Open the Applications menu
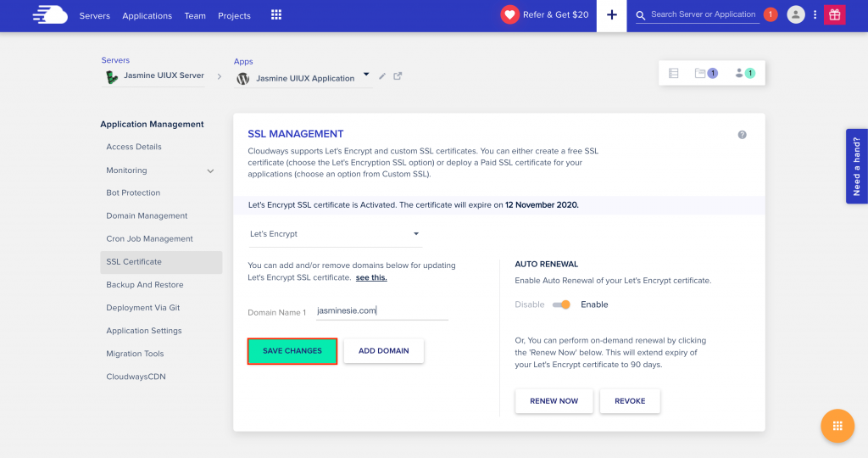This screenshot has height=458, width=868. tap(147, 15)
